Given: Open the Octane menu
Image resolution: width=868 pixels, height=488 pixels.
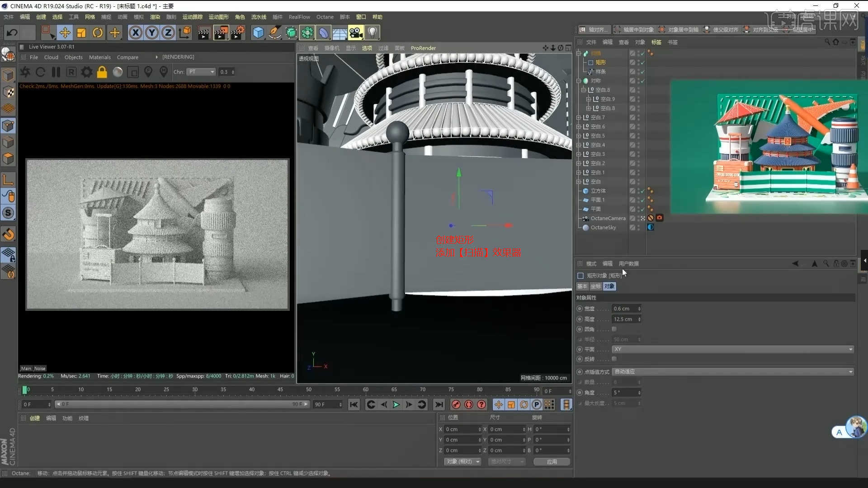Looking at the screenshot, I should point(325,17).
